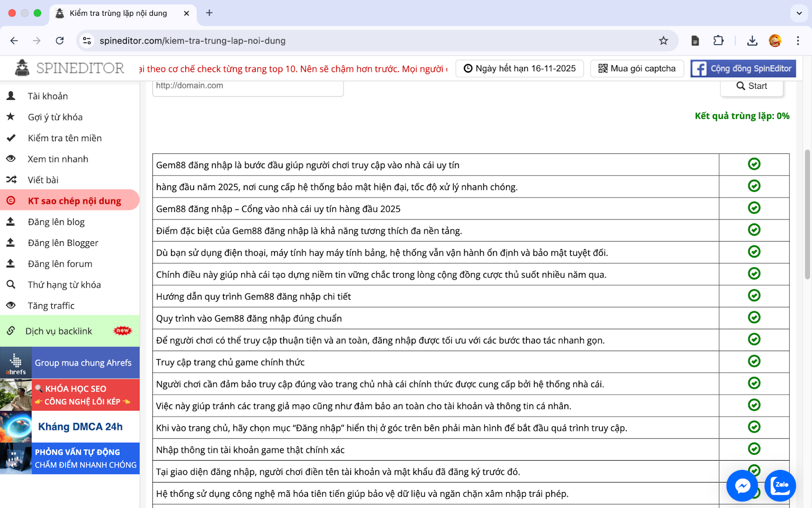Click check mark on 'Truy cập trang chủ' row
Screen dimensions: 812x508
point(754,361)
